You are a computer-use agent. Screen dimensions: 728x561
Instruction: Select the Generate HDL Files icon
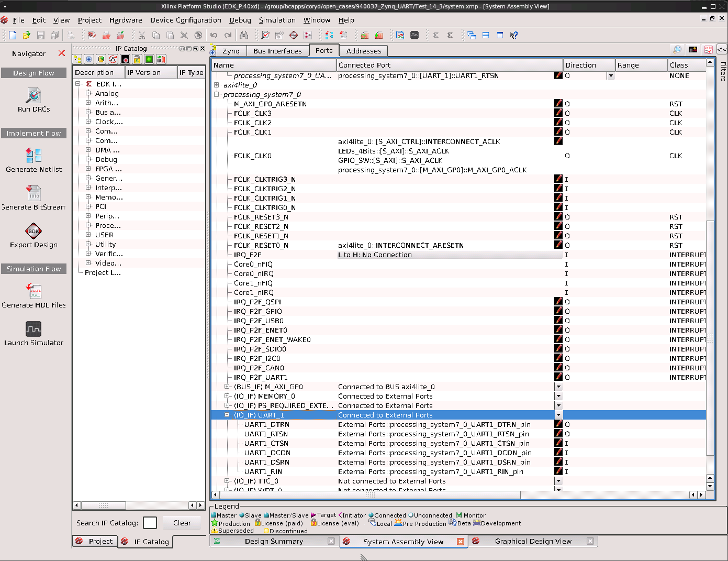33,291
